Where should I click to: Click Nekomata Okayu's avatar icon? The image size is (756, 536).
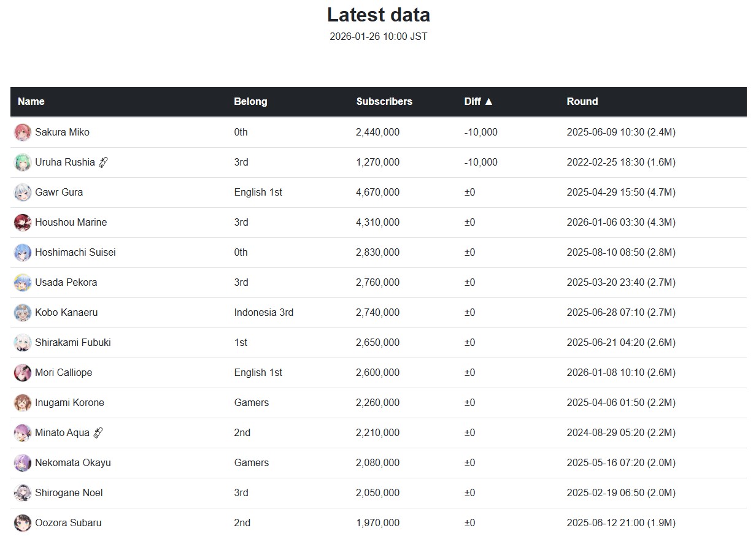tap(23, 463)
